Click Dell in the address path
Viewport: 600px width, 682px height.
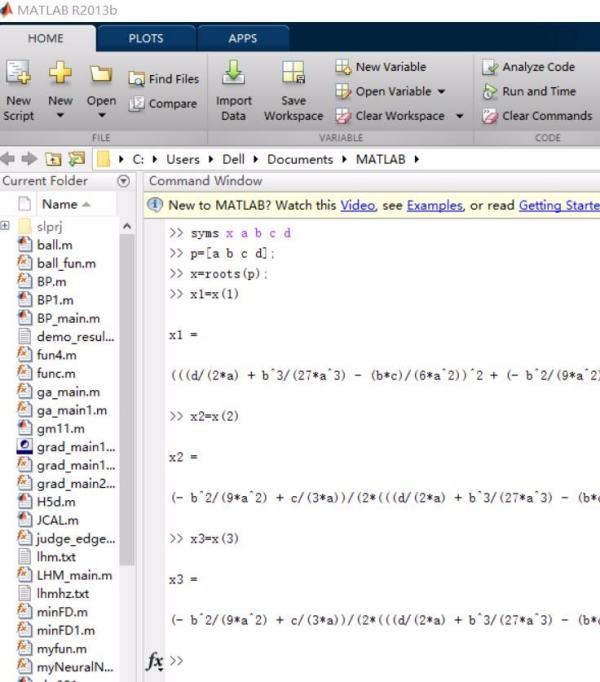coord(233,159)
